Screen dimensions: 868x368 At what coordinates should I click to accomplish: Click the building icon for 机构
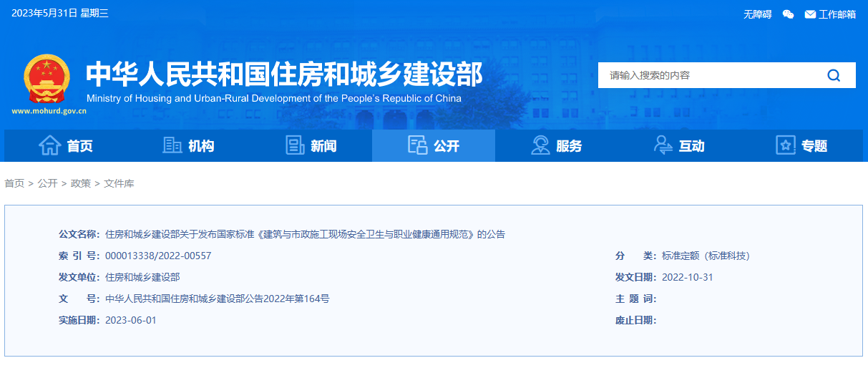(x=172, y=145)
